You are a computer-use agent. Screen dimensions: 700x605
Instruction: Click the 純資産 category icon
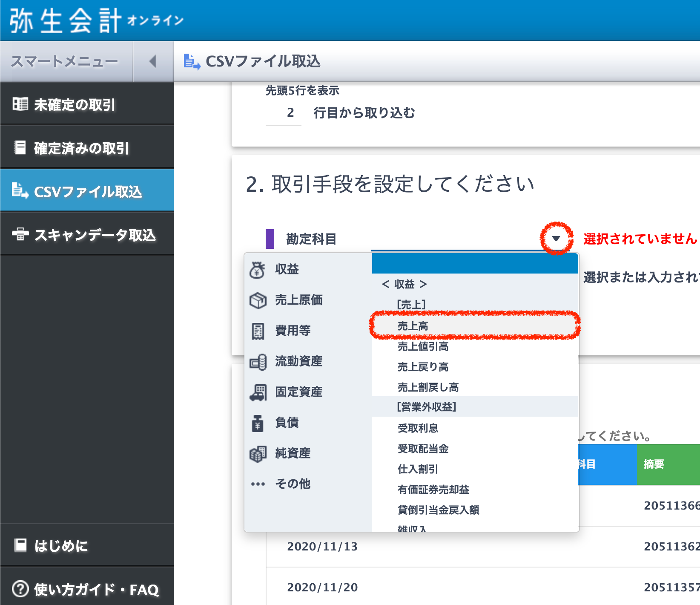(258, 454)
